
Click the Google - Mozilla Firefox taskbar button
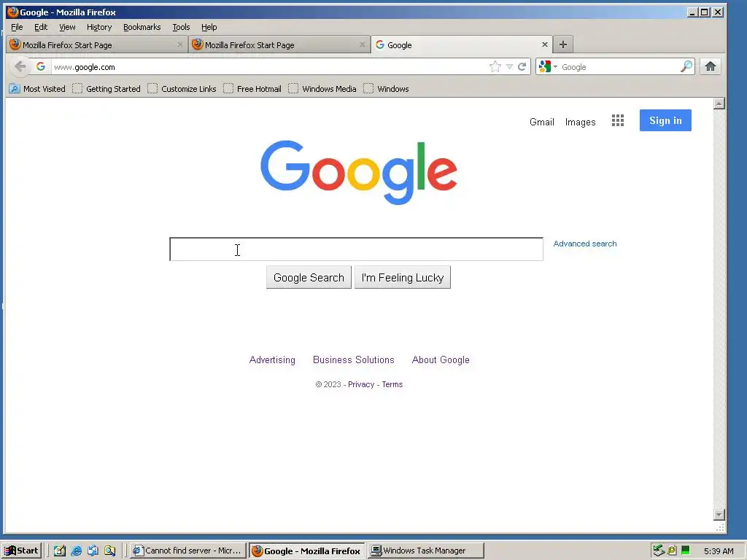[x=307, y=551]
